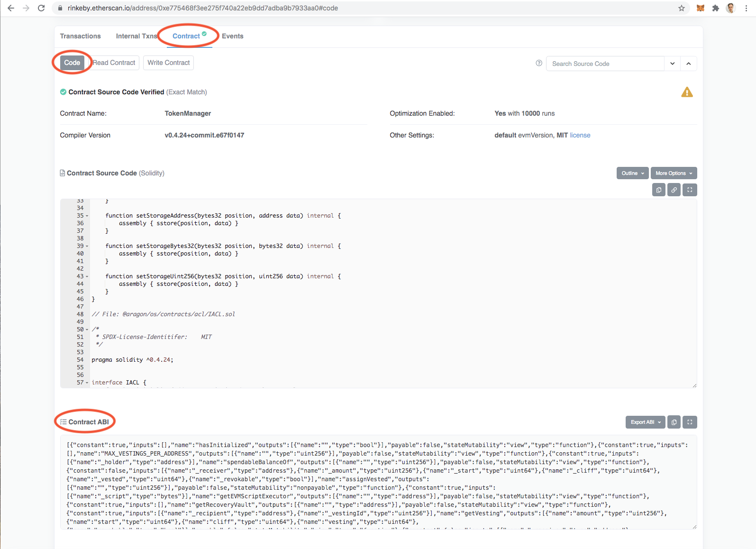Click the help icon beside Search Source Code
Image resolution: width=756 pixels, height=549 pixels.
pos(539,63)
